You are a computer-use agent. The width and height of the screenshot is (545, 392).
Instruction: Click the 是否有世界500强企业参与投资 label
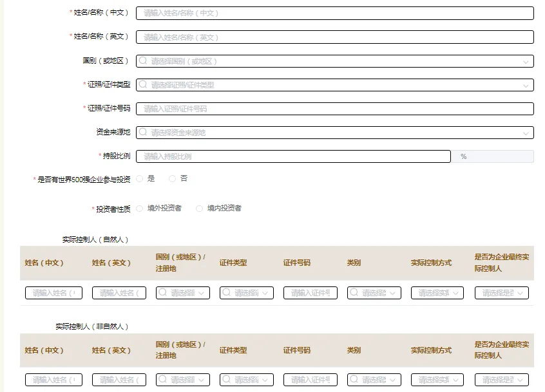point(84,180)
